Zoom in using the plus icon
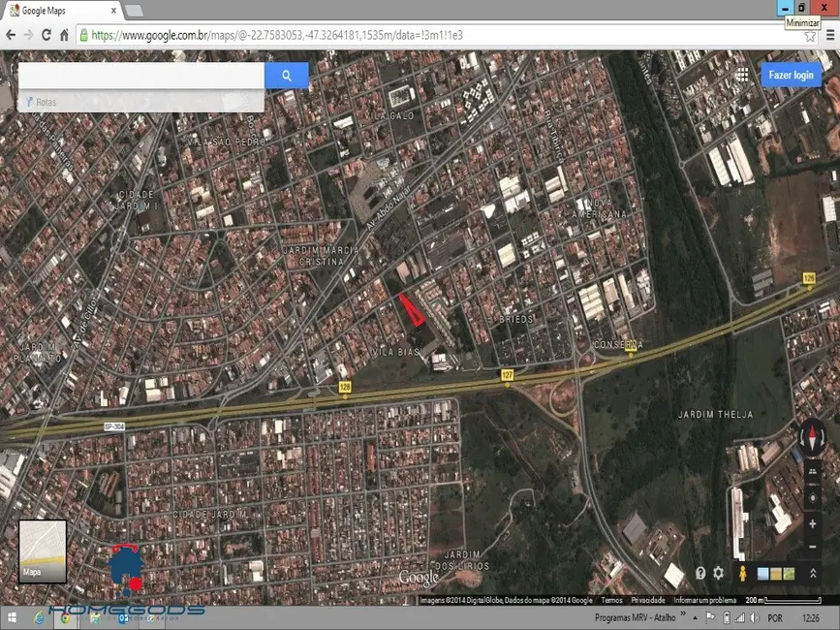This screenshot has width=840, height=630. pos(811,523)
